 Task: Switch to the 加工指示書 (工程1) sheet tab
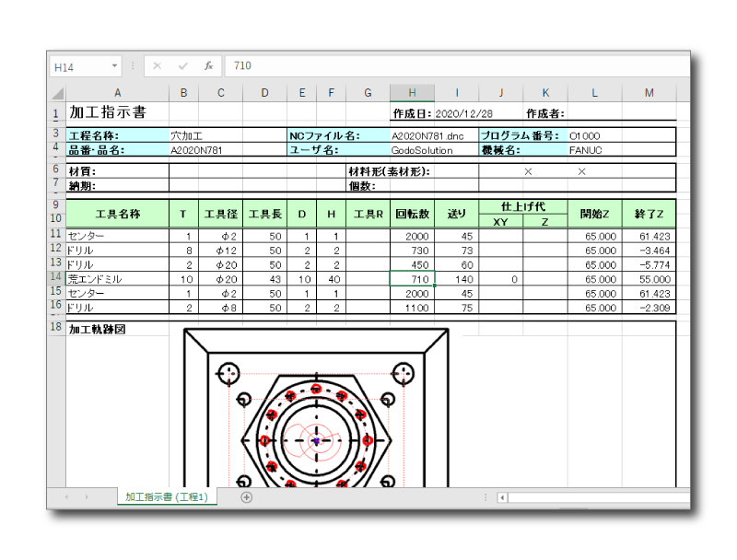(167, 497)
